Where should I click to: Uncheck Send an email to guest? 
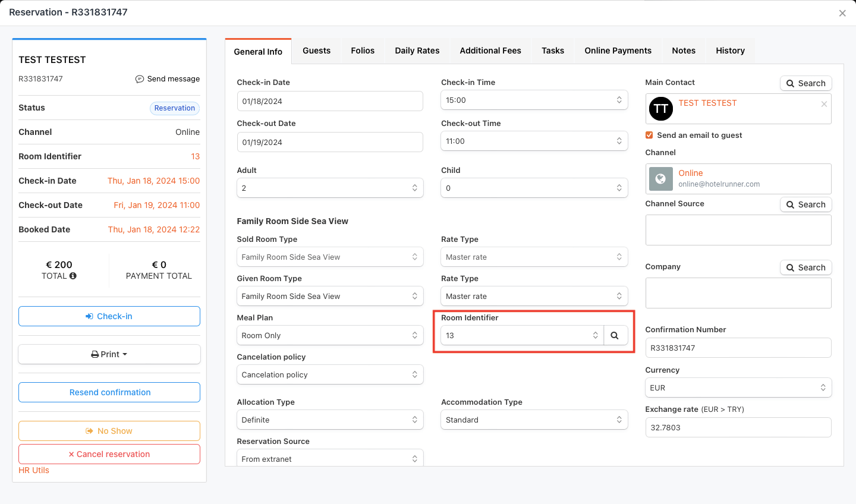649,136
